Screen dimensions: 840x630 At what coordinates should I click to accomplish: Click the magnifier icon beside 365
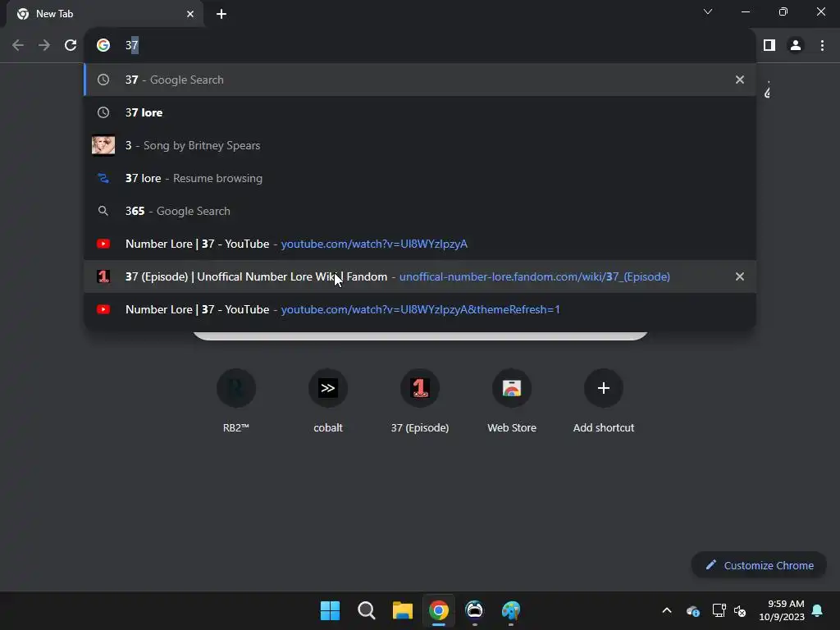[103, 211]
